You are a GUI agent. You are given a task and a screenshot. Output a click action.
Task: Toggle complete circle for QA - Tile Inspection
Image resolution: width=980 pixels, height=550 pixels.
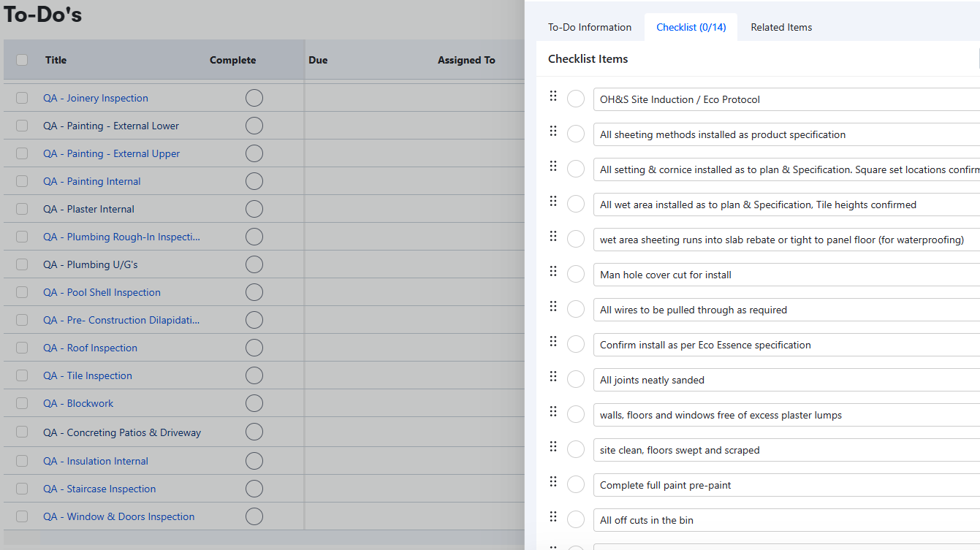click(x=254, y=375)
